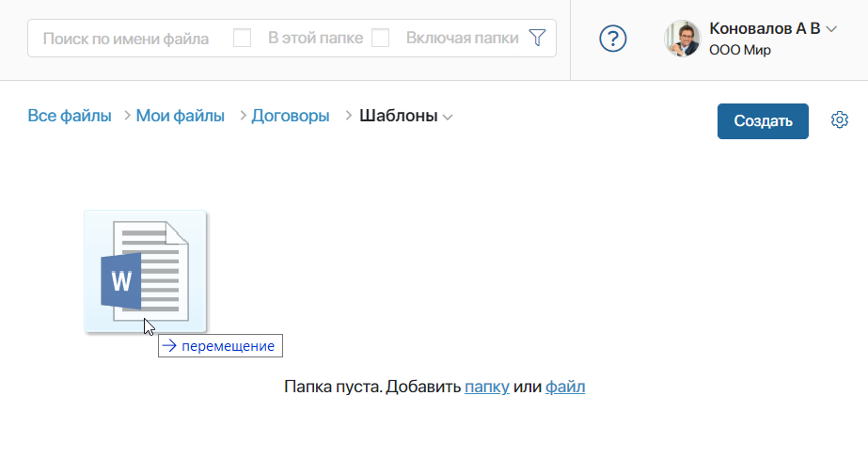The height and width of the screenshot is (475, 868).
Task: Open the search filter funnel icon
Action: tap(537, 38)
